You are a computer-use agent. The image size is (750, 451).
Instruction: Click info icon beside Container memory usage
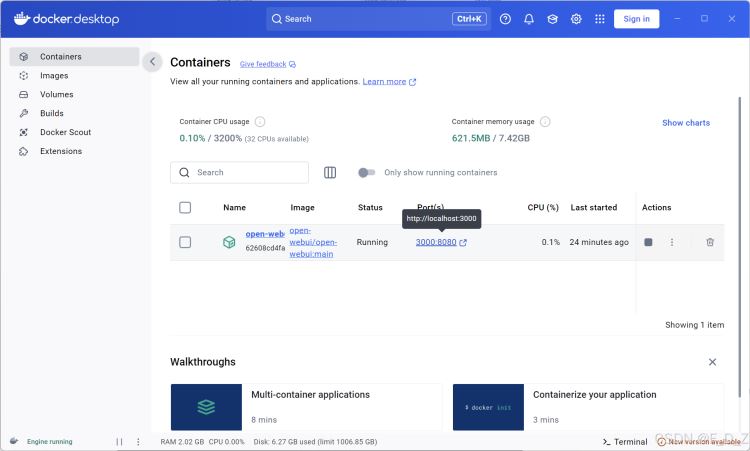[x=545, y=121]
